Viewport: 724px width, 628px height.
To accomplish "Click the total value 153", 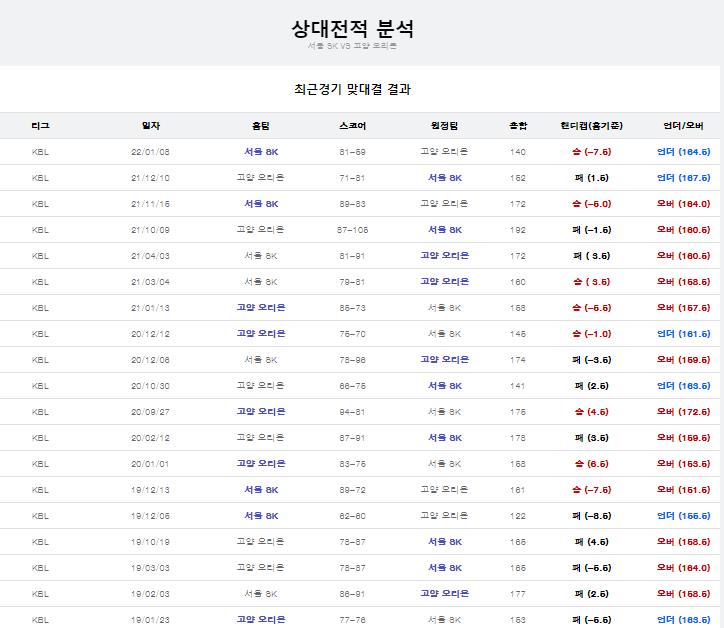I will [518, 620].
